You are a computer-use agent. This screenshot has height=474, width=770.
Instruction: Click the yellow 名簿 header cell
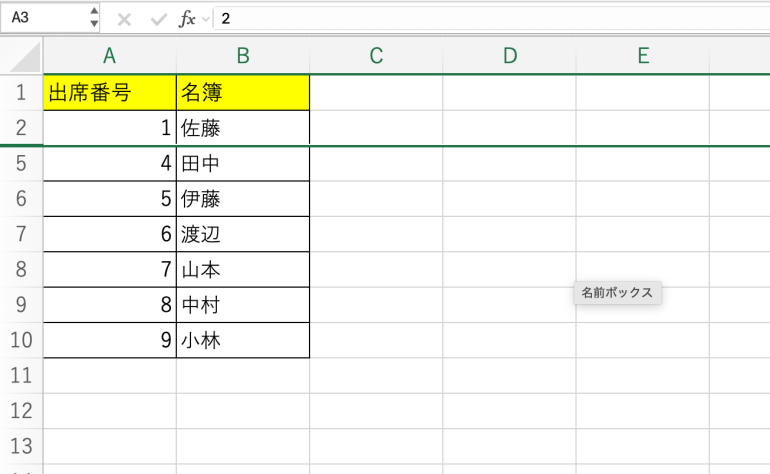(x=243, y=93)
